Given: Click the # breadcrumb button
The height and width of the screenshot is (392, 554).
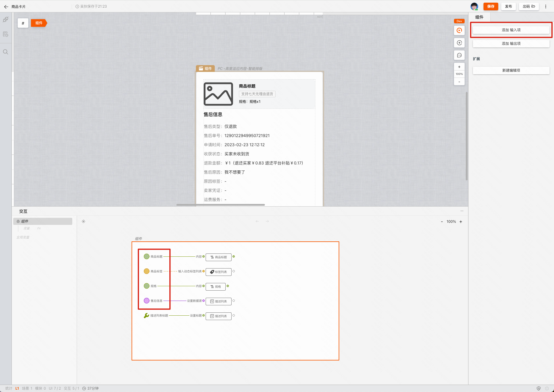Looking at the screenshot, I should click(23, 23).
